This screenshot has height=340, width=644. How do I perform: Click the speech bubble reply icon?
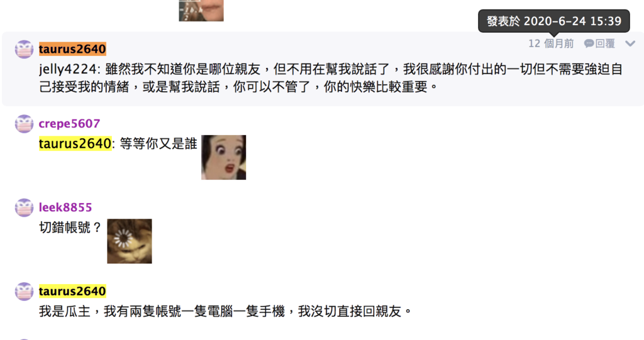589,43
